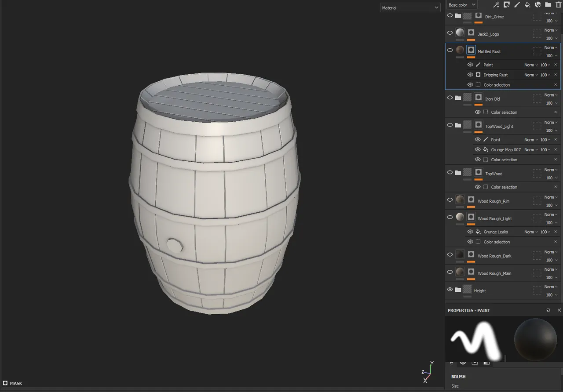
Task: Select the Wood Rough_Rim mask icon
Action: (471, 200)
